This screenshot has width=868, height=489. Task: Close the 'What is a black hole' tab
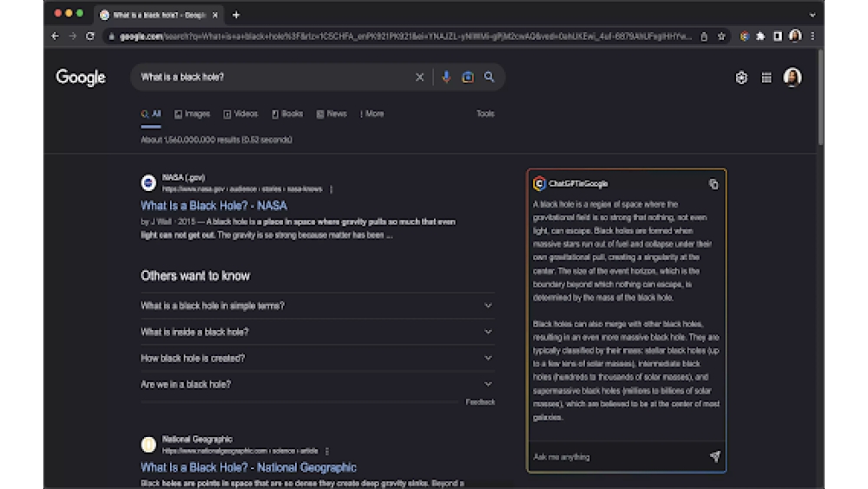[214, 15]
